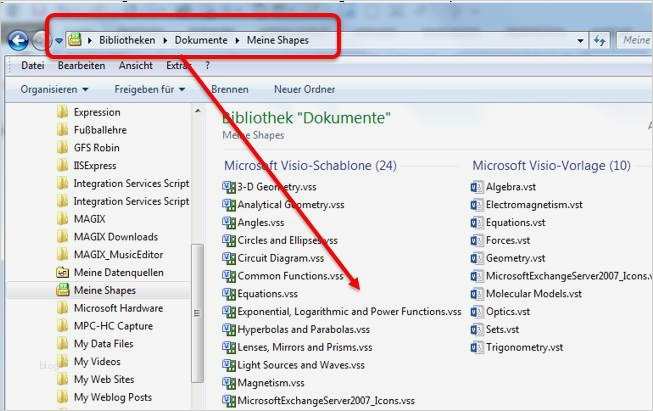Click the Magnetism.vss stencil icon

229,383
